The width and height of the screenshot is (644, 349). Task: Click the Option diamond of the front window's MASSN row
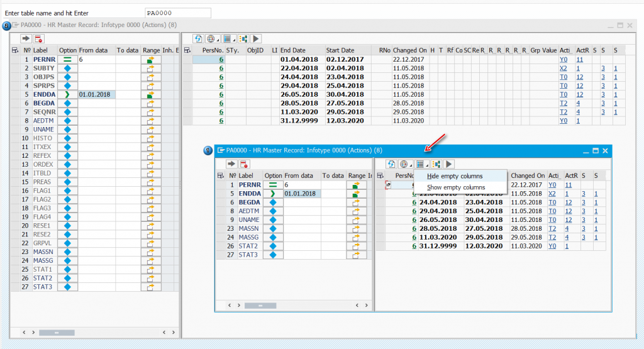click(x=273, y=228)
